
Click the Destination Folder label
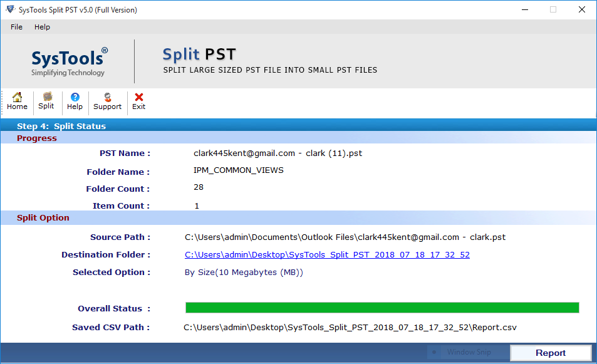[106, 255]
